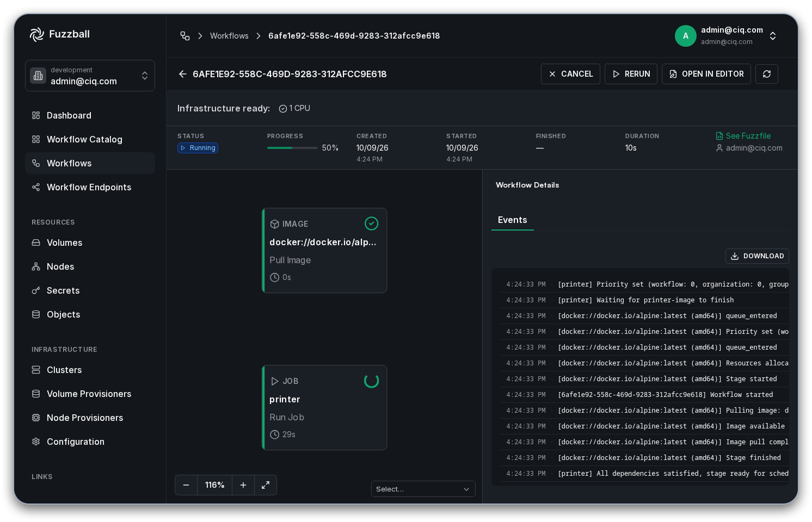Expand the development organization switcher
812x522 pixels.
[145, 76]
